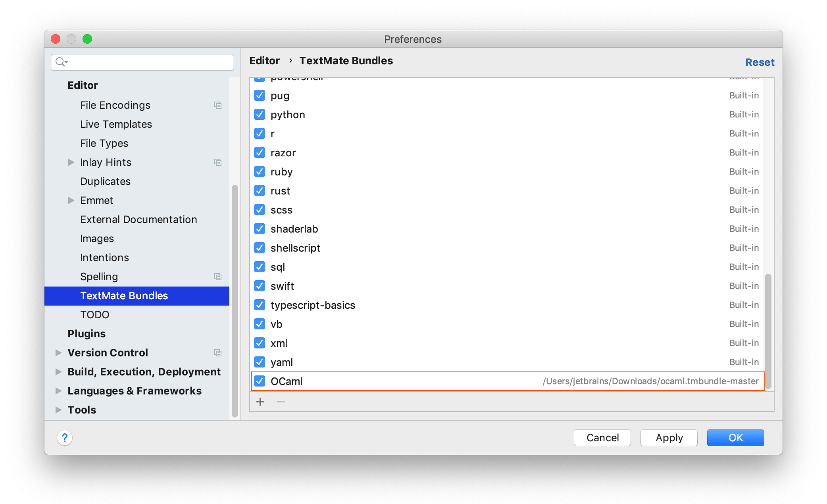The image size is (827, 504).
Task: Click the Version Control copy icon
Action: 218,353
